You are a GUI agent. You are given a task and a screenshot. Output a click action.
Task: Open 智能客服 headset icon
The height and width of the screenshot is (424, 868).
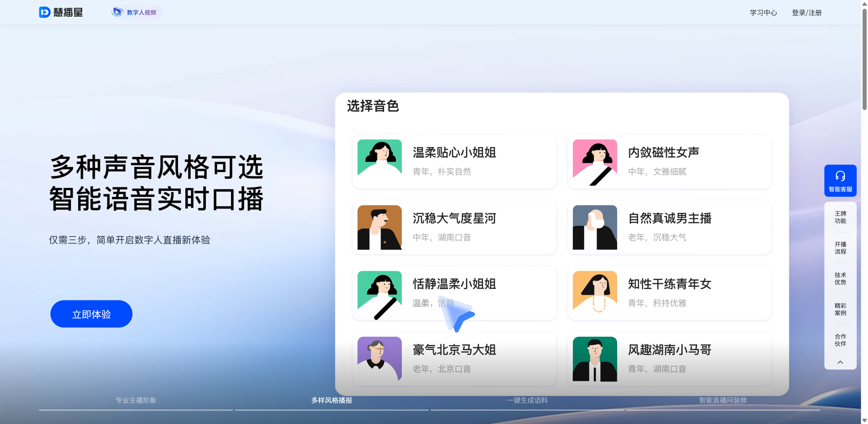(840, 176)
